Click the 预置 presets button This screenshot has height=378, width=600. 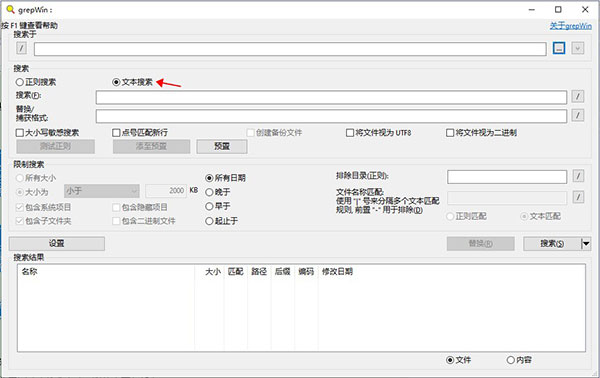[x=222, y=146]
